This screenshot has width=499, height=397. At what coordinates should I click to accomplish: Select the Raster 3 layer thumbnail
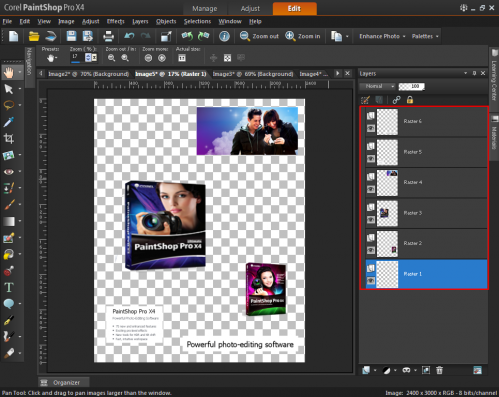387,213
